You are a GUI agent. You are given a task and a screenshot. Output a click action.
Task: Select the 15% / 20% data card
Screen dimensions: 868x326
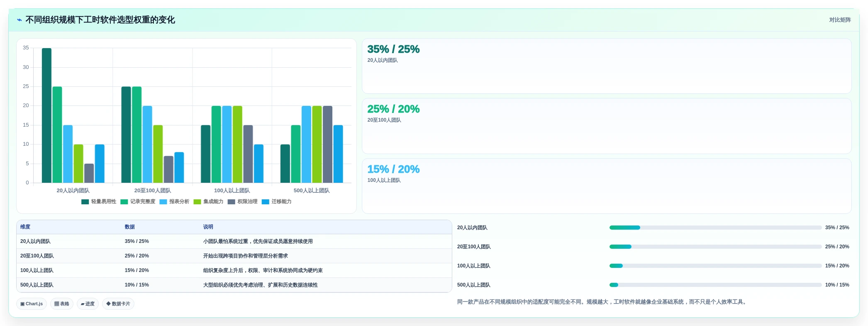[x=607, y=186]
